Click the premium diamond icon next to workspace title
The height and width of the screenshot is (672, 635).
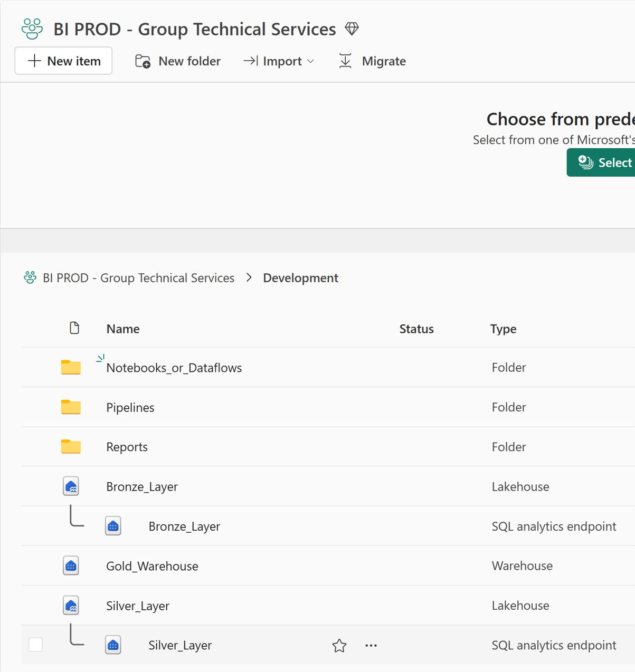coord(352,28)
